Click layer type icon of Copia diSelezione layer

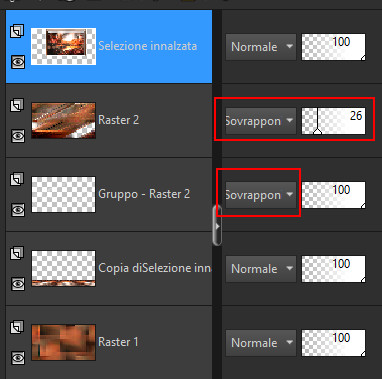tap(17, 253)
